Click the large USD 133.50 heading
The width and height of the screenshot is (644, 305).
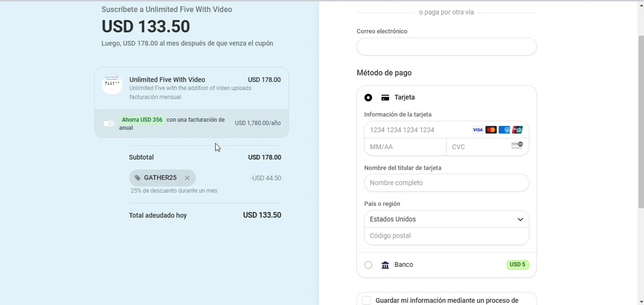[x=146, y=27]
